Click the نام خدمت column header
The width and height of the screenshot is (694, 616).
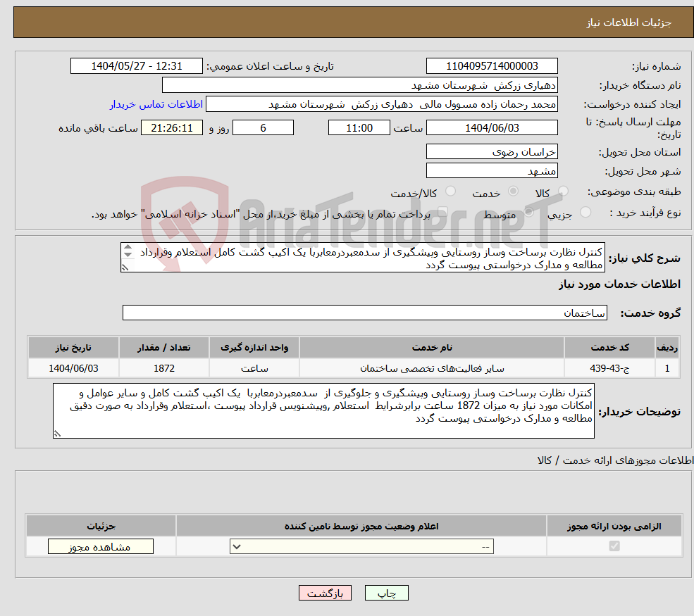(x=432, y=348)
